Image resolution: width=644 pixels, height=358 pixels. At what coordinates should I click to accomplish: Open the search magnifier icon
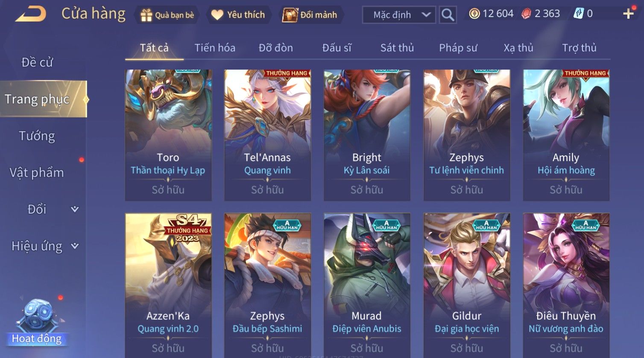448,15
